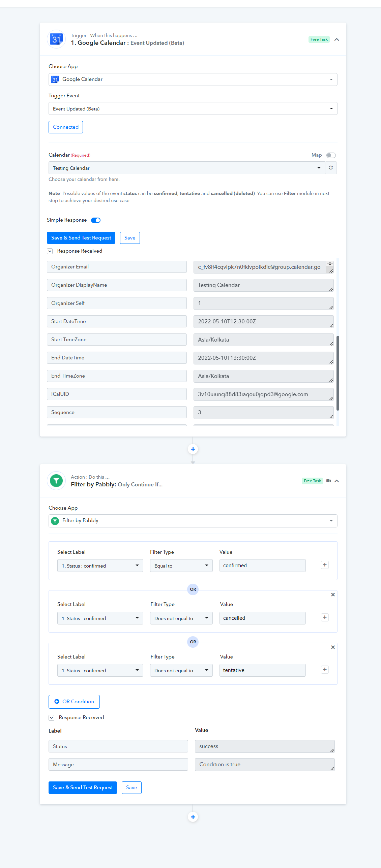Collapse the Filter by Pabbly step
The width and height of the screenshot is (381, 868).
coord(336,481)
